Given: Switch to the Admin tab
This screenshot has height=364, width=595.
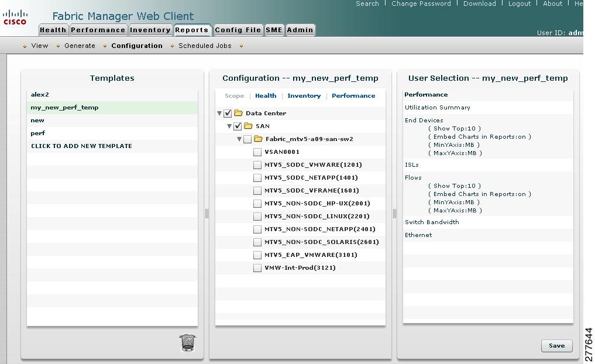Looking at the screenshot, I should tap(300, 30).
